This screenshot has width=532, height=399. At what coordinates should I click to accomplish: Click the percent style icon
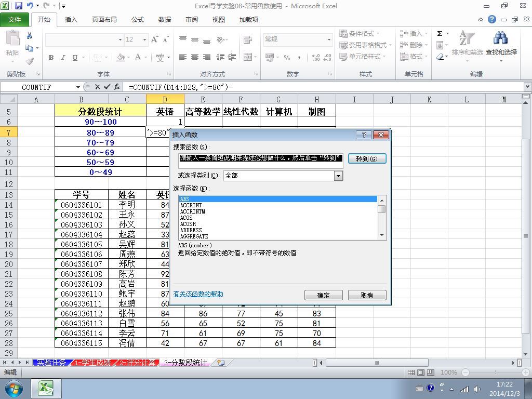point(287,57)
